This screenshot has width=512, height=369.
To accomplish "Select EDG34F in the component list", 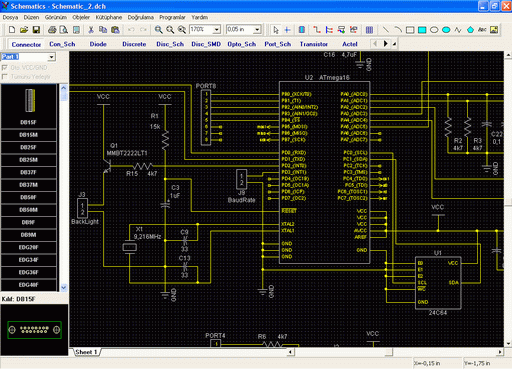I will pos(29,260).
